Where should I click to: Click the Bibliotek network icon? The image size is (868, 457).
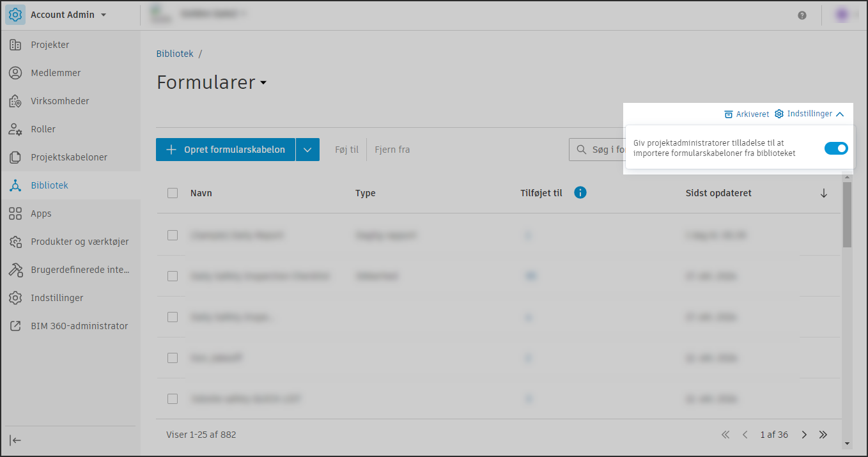[x=15, y=185]
